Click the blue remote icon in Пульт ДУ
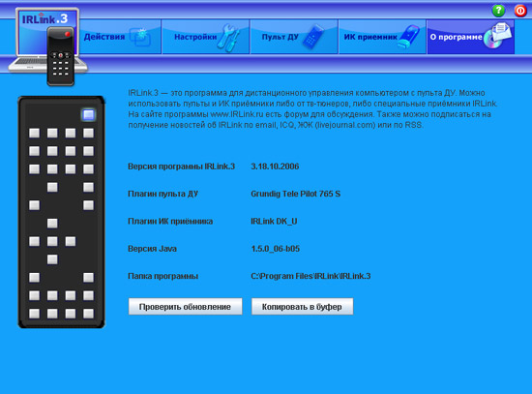This screenshot has width=532, height=394. click(313, 37)
